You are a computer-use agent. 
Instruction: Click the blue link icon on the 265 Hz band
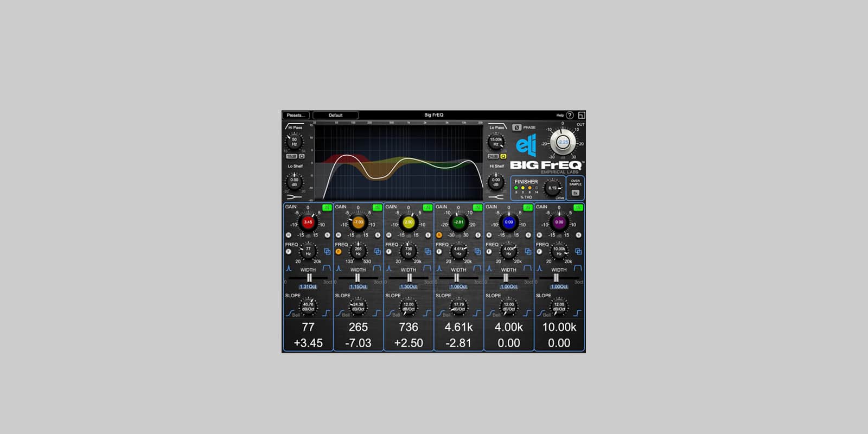tap(378, 252)
